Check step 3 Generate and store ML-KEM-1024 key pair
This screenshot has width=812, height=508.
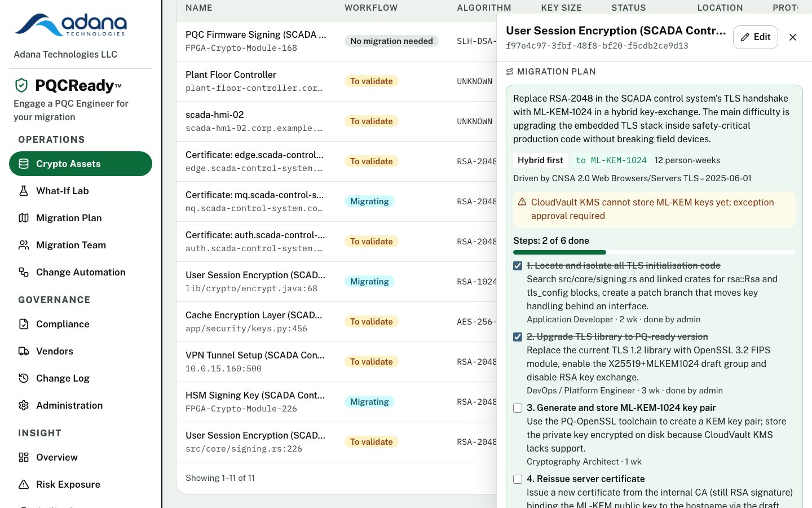click(518, 408)
